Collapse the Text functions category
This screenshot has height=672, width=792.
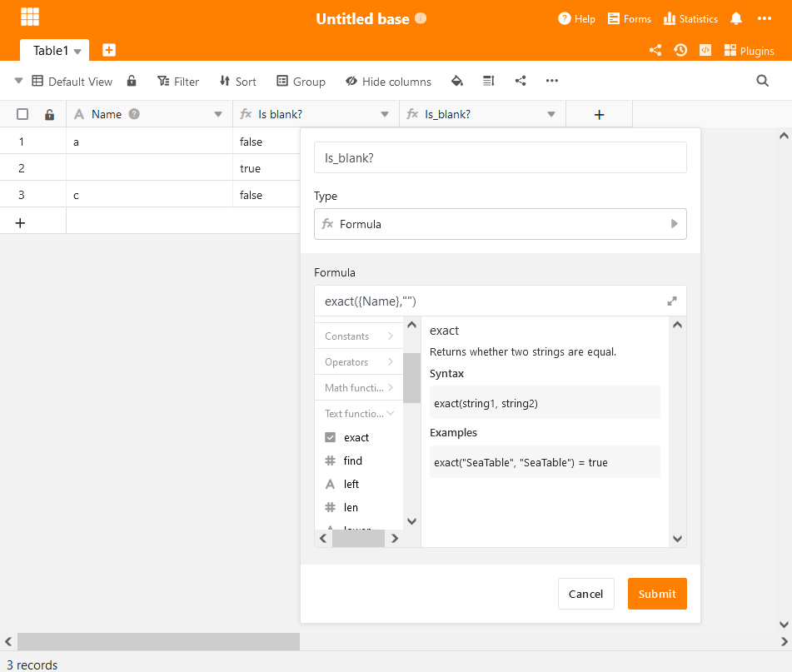pyautogui.click(x=359, y=413)
